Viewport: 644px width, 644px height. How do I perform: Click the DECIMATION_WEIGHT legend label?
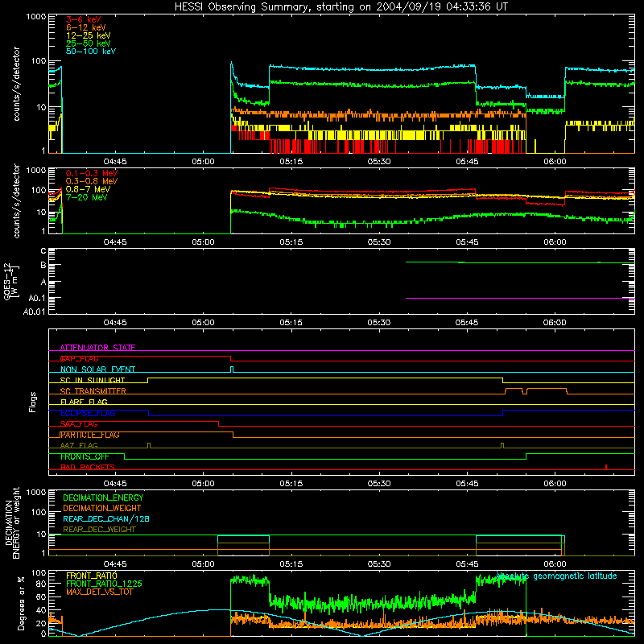102,508
